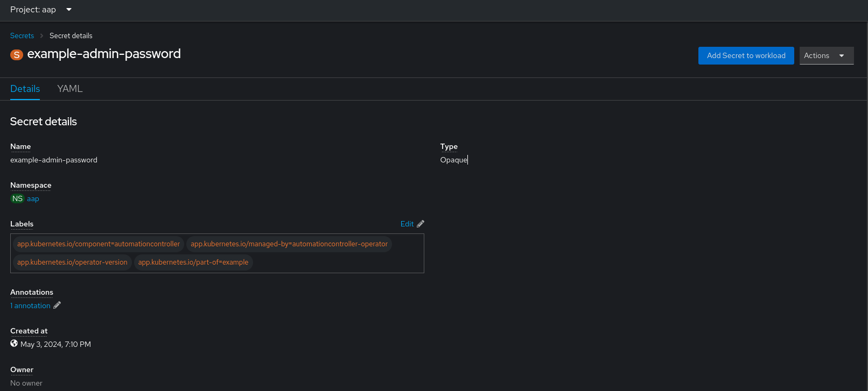Click the pencil icon beside Labels Edit
This screenshot has width=868, height=391.
pos(421,224)
